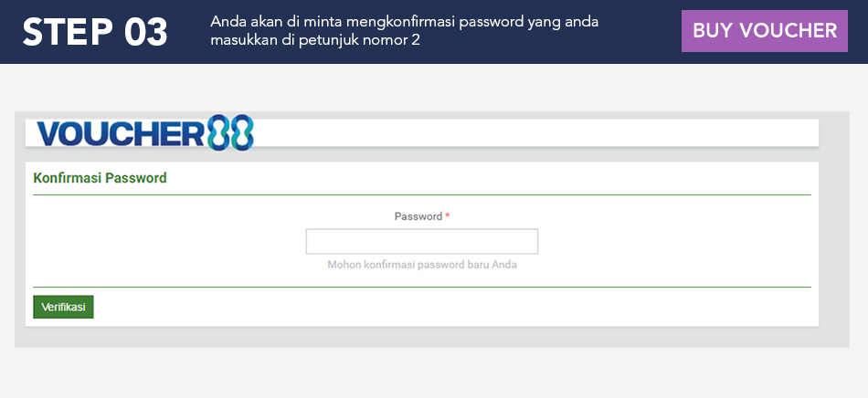
Task: Click the hint text 'Mohon konfirmasi password baru Anda'
Action: [428, 265]
